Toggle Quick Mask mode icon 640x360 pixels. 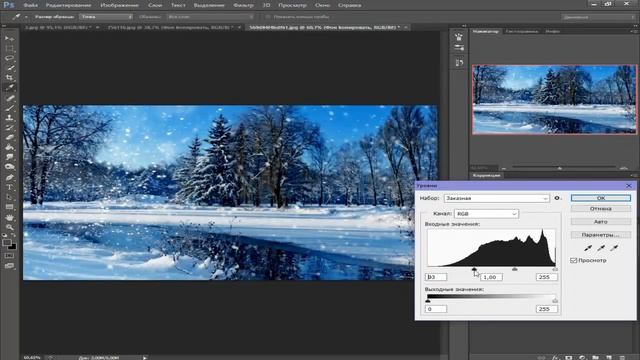pyautogui.click(x=9, y=256)
